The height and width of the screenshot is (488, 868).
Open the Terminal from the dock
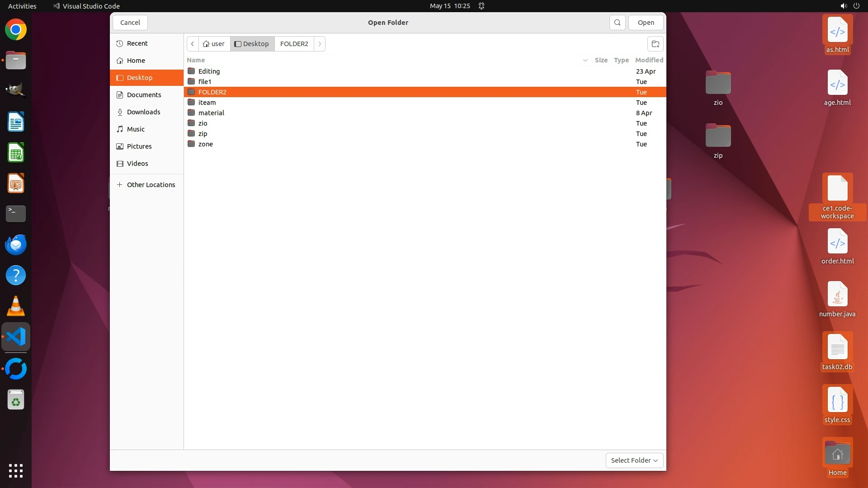[16, 213]
